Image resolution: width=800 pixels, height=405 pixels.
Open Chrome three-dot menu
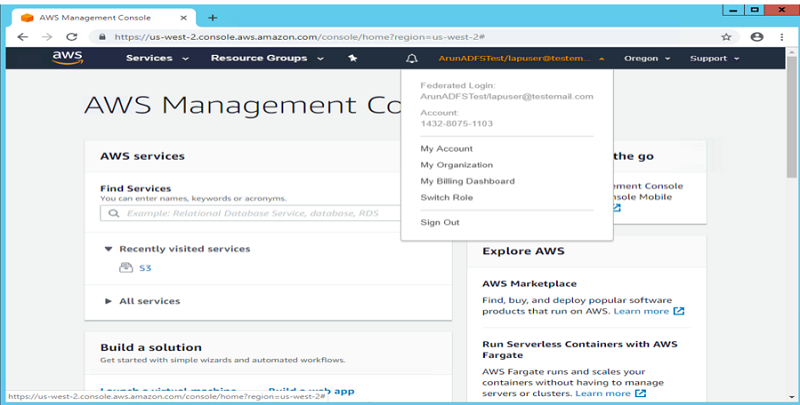click(x=782, y=37)
